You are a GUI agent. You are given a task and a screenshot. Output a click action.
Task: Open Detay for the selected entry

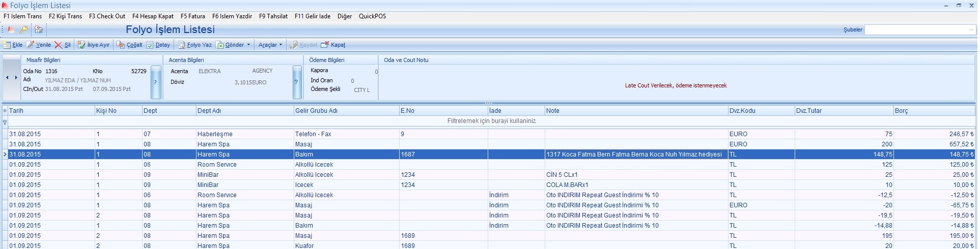[158, 45]
